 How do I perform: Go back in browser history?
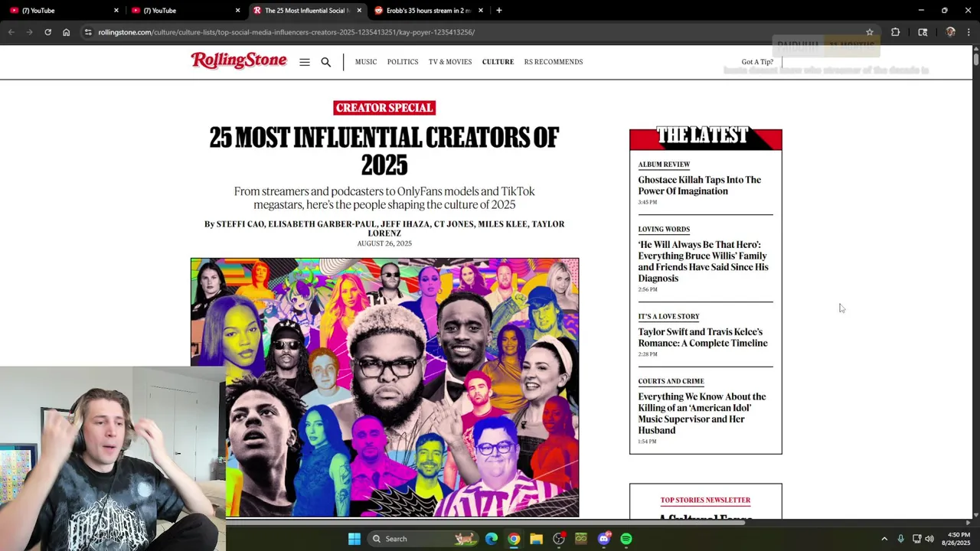(x=11, y=32)
